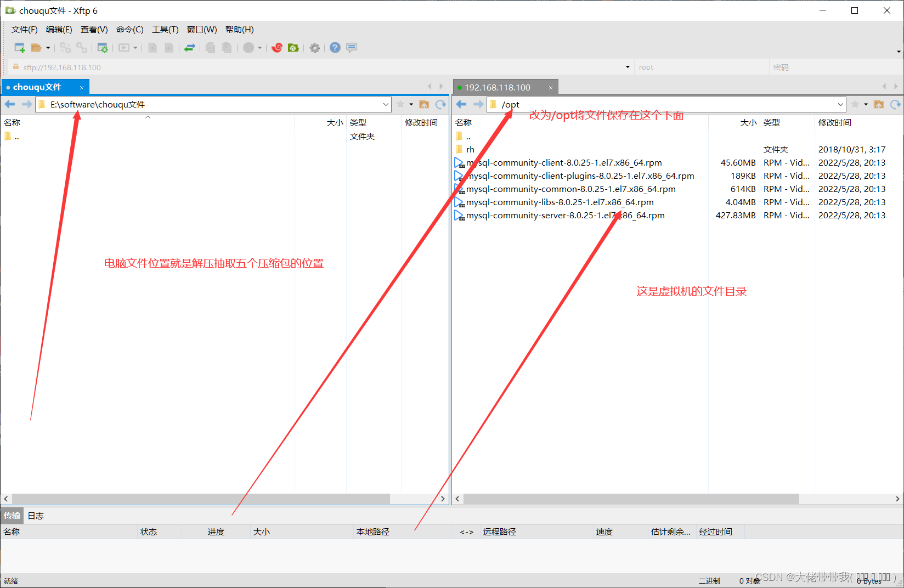Click remote pane Forward arrow
Viewport: 904px width, 588px height.
coord(478,104)
